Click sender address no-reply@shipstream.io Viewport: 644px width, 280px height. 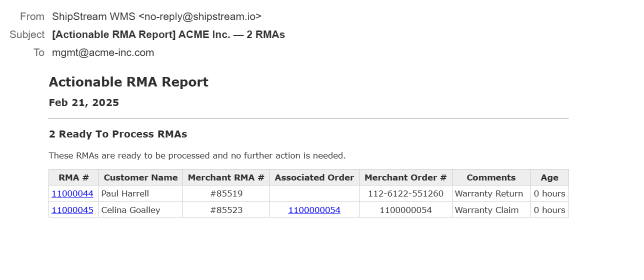click(200, 16)
